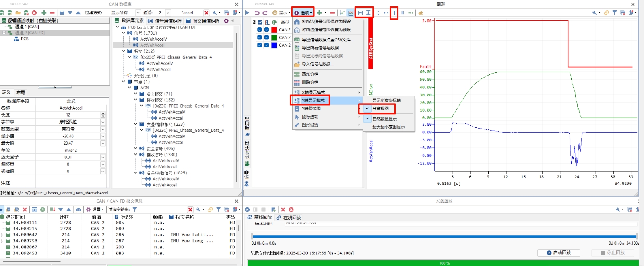Uncheck the first checkbox of the red signal row
Screen dimensions: 644x266
(x=260, y=30)
